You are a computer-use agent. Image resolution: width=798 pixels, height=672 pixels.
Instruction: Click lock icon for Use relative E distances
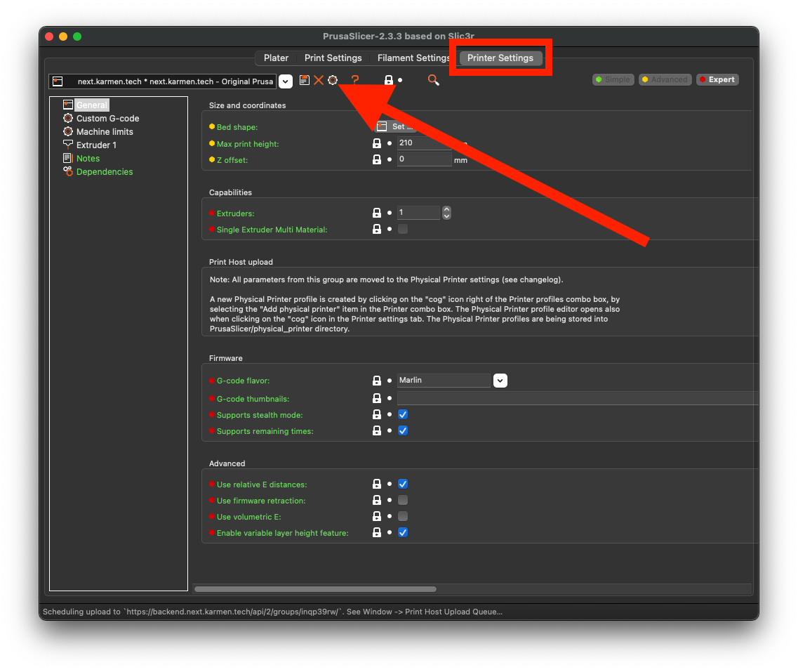[377, 484]
